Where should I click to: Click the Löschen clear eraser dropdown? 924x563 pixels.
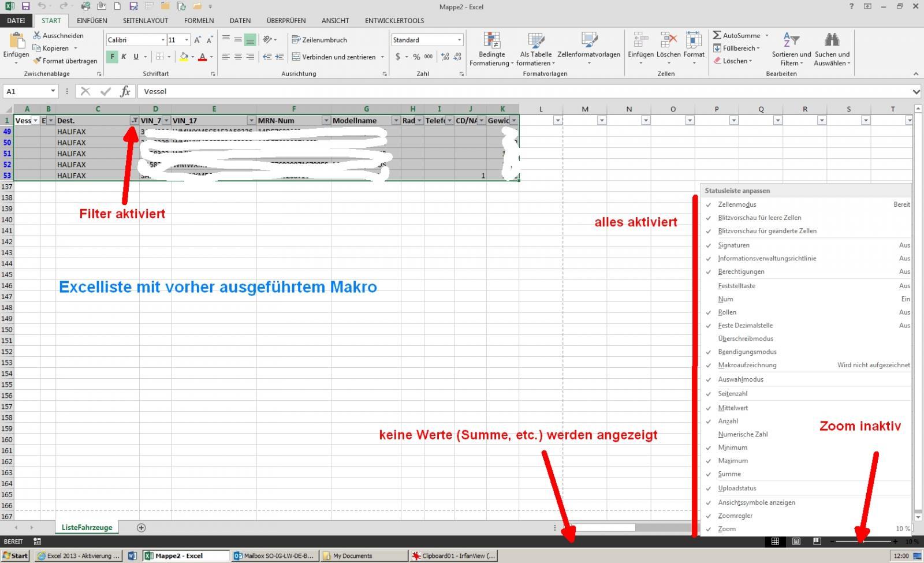pyautogui.click(x=732, y=61)
